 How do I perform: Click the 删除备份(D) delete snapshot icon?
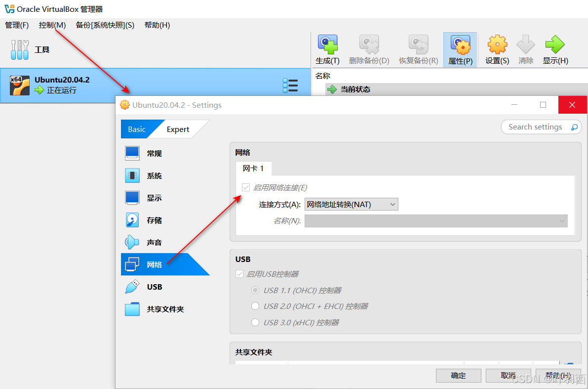point(369,45)
